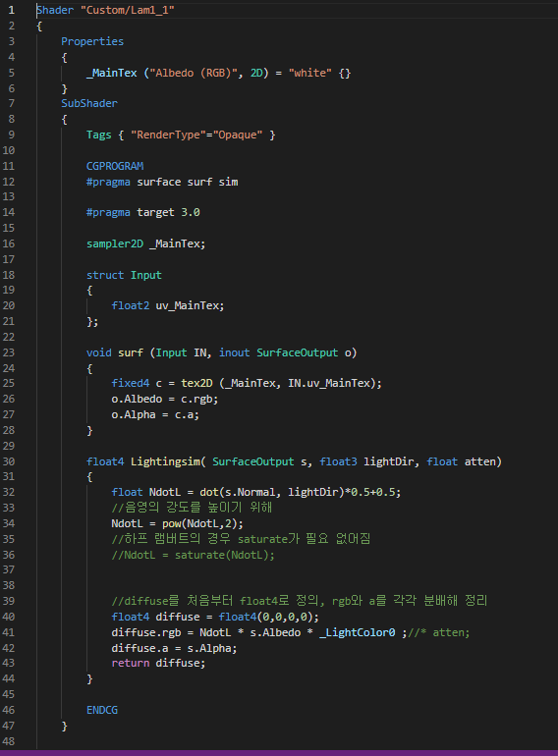The image size is (558, 756).
Task: Click "fixed4" type on line 25
Action: point(131,383)
